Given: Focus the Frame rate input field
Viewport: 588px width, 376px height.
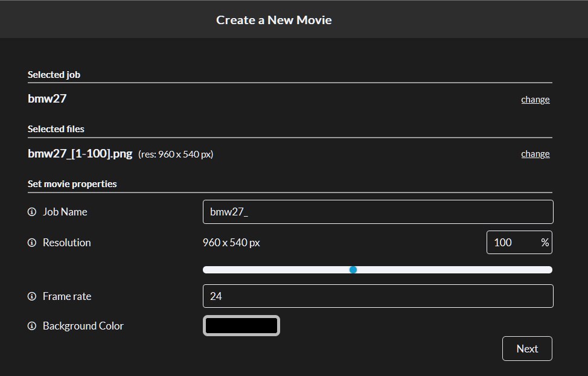Looking at the screenshot, I should coord(378,296).
